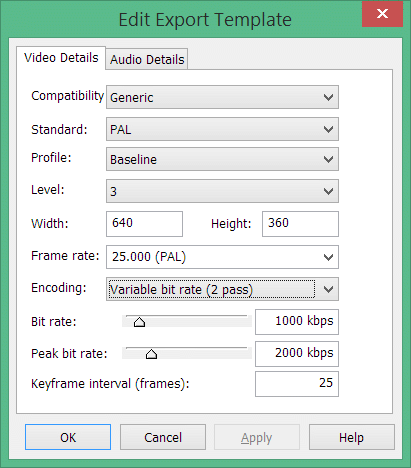Screen dimensions: 411x468
Task: Click the 1000 kbps bit rate field
Action: click(x=297, y=322)
